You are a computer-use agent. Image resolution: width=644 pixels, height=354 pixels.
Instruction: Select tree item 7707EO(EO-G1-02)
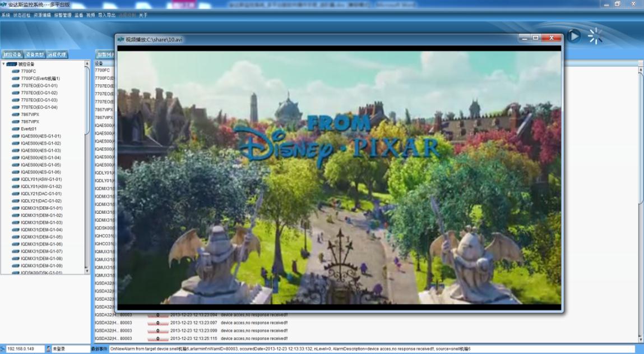point(39,93)
